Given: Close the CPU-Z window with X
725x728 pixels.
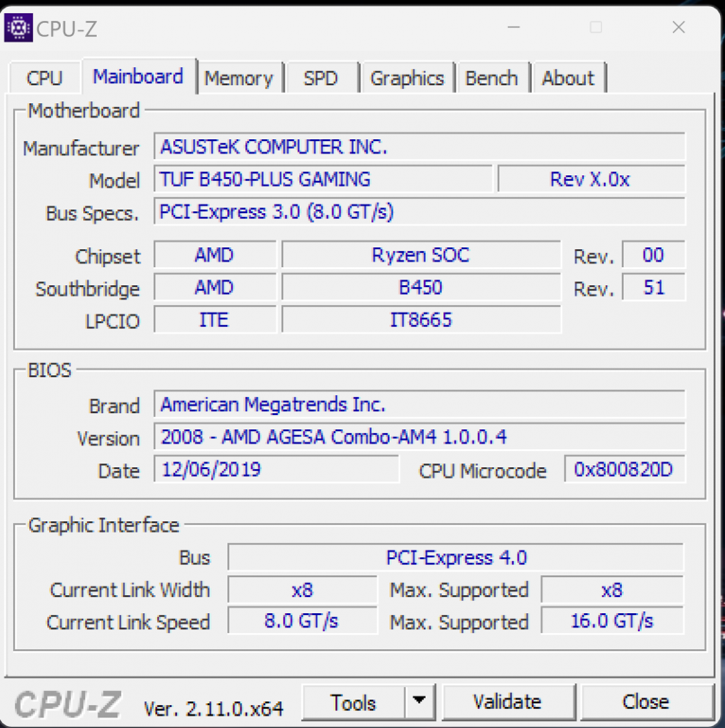Looking at the screenshot, I should [679, 27].
